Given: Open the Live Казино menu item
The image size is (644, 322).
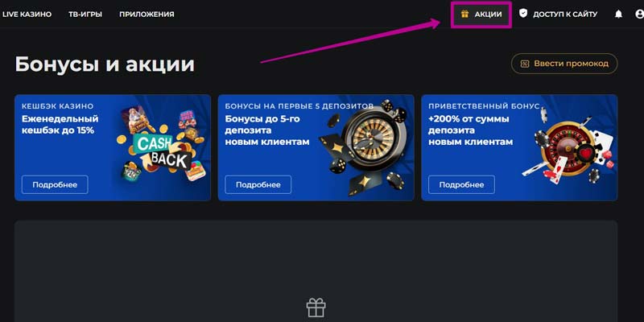Looking at the screenshot, I should (27, 14).
